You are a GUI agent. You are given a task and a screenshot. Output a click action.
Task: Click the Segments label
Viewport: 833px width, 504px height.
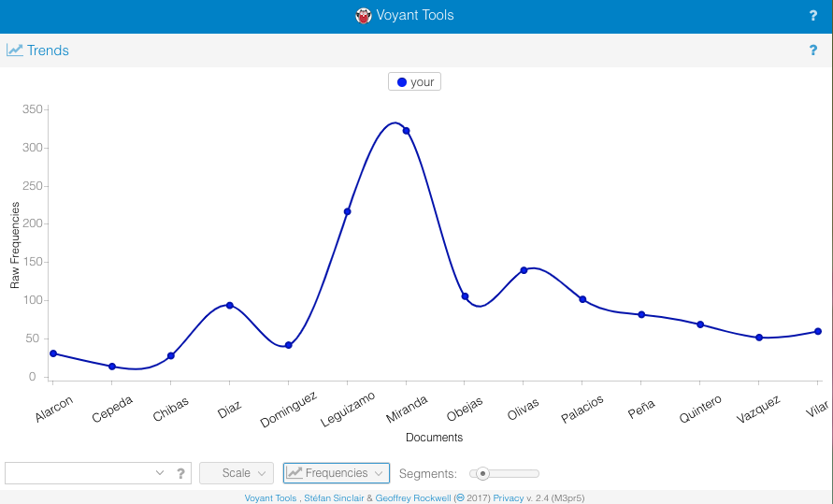click(427, 473)
